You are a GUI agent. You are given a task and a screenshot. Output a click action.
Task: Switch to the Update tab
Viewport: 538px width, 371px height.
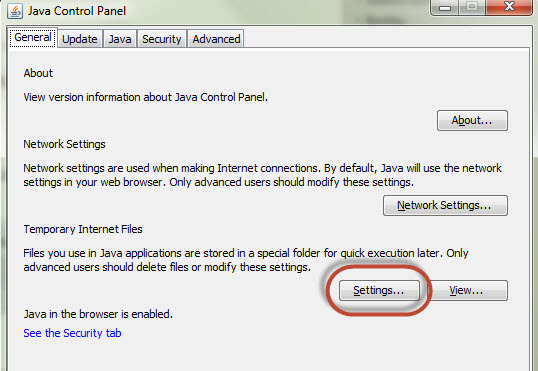pyautogui.click(x=80, y=39)
